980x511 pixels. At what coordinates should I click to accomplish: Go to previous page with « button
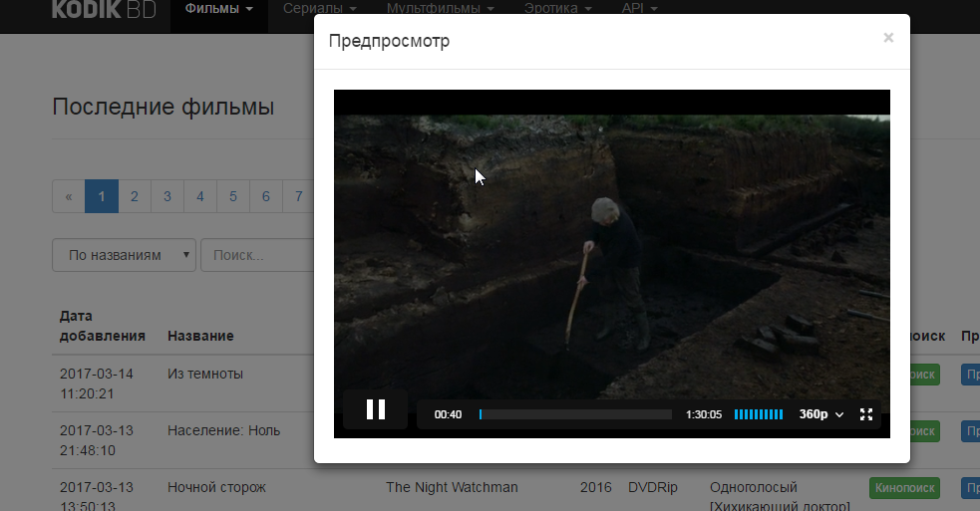[x=69, y=197]
